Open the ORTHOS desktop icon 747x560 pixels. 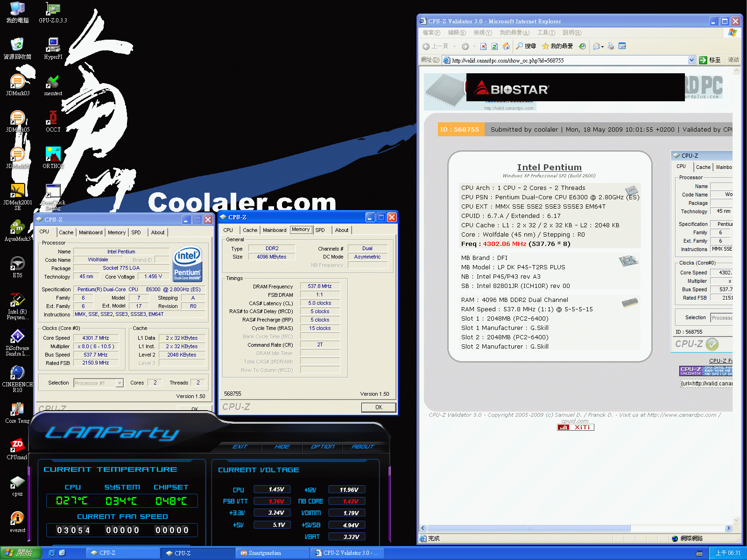[53, 158]
